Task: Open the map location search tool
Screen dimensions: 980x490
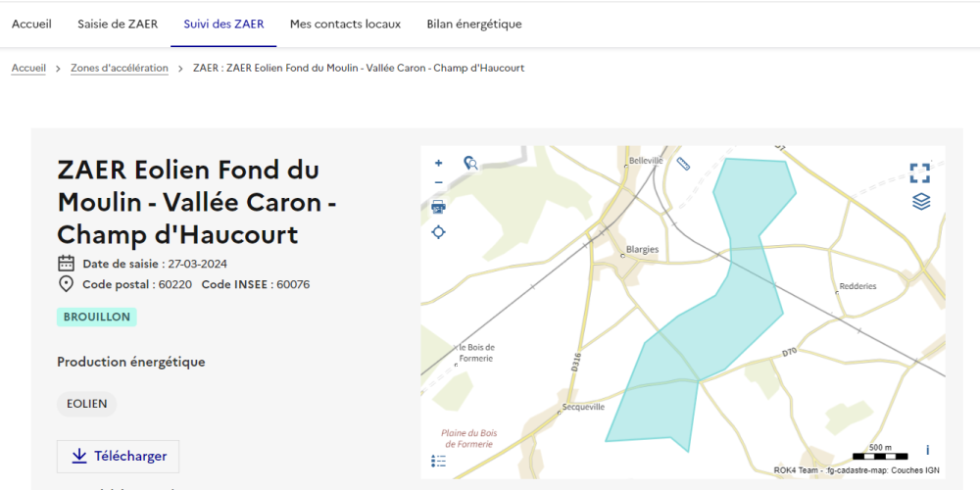Action: click(x=470, y=164)
